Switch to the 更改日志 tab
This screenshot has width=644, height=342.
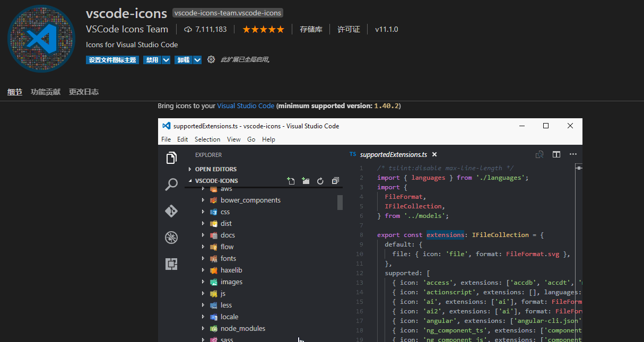pyautogui.click(x=84, y=92)
